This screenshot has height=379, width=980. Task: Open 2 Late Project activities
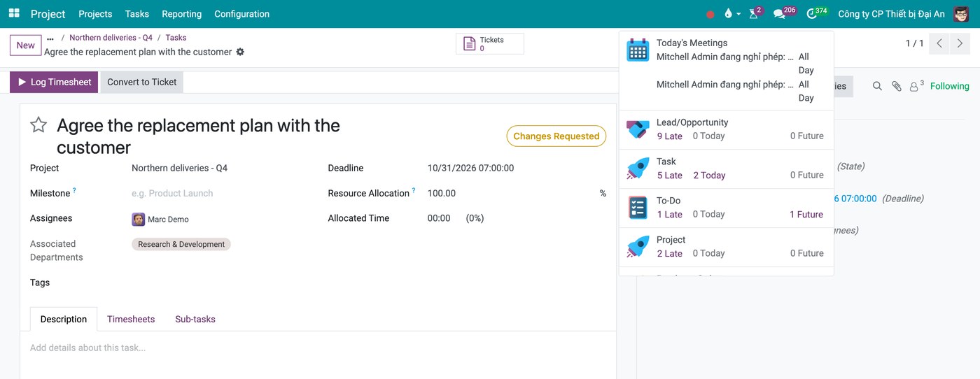[670, 254]
